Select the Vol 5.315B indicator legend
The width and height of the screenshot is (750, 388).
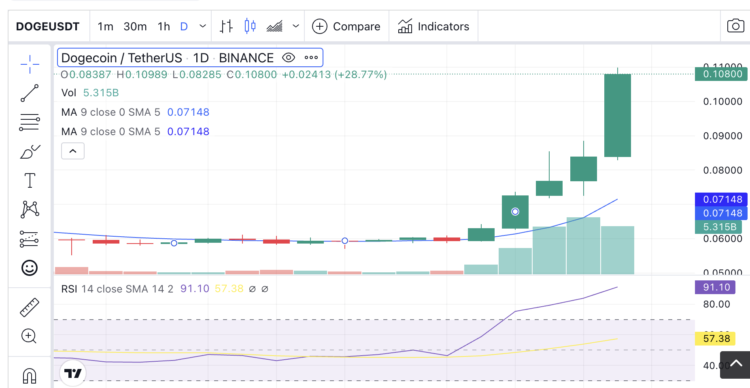(90, 93)
